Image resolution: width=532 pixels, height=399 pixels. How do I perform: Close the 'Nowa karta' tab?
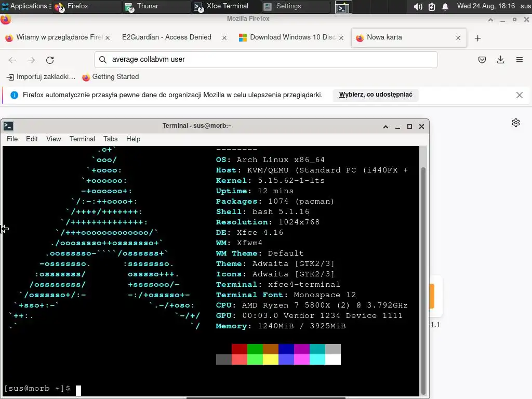coord(458,38)
